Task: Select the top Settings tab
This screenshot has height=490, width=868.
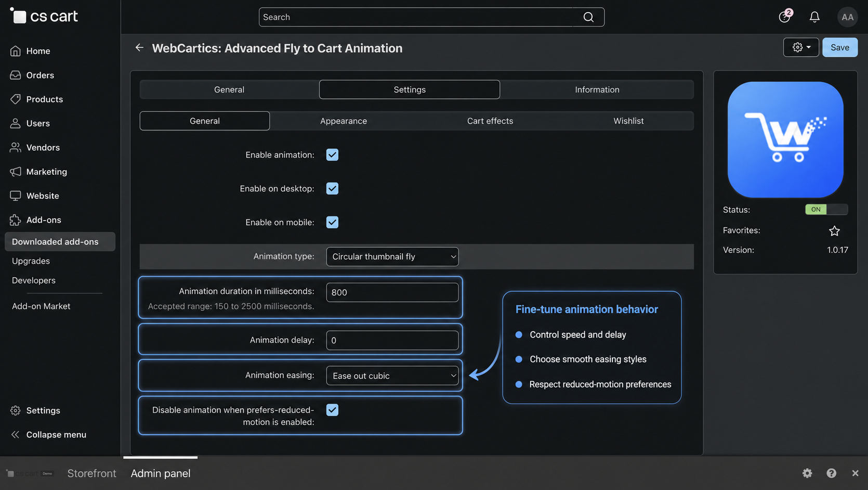Action: click(410, 89)
